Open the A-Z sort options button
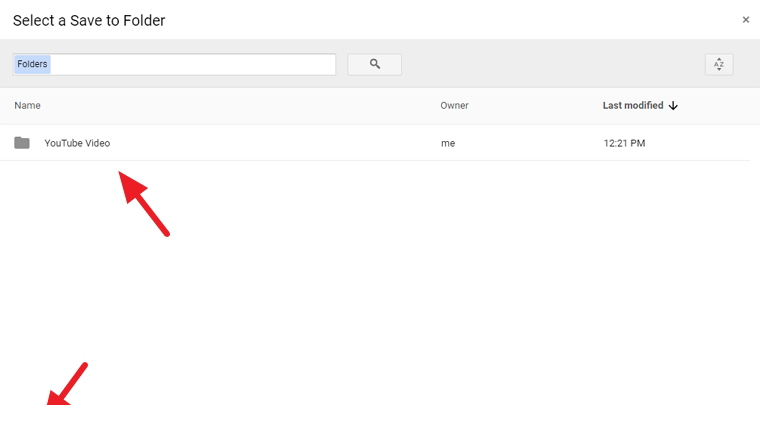760x421 pixels. pyautogui.click(x=718, y=64)
